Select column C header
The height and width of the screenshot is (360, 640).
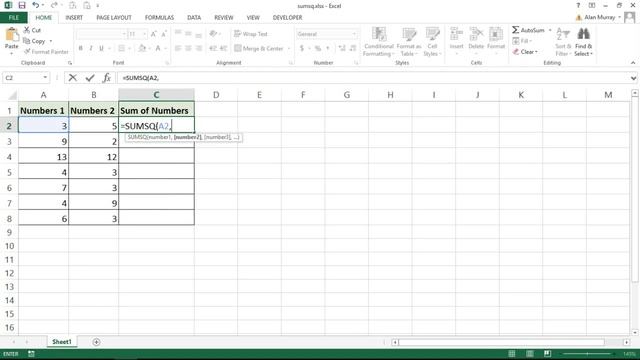click(x=156, y=95)
